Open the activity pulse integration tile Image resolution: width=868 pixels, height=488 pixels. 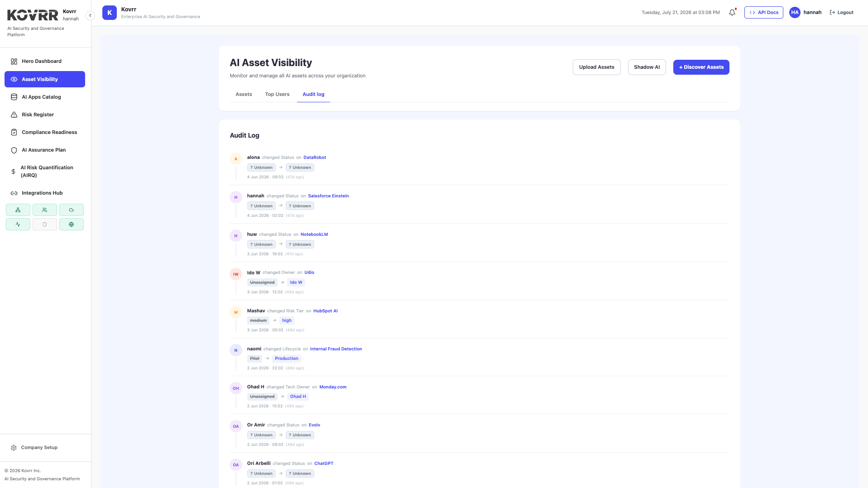(x=18, y=225)
